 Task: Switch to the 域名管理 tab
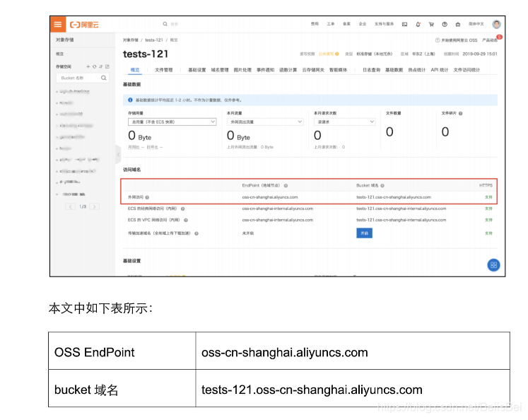[x=220, y=70]
